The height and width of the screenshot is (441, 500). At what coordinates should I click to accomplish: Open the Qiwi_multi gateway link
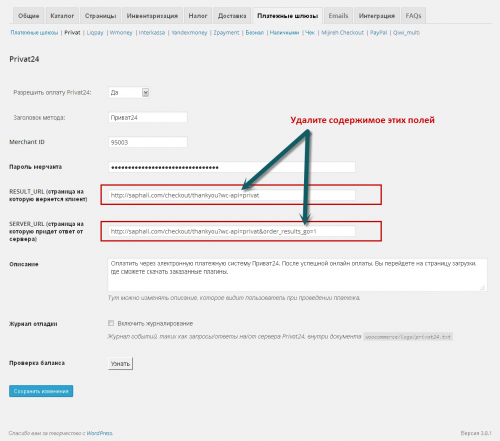pyautogui.click(x=406, y=33)
